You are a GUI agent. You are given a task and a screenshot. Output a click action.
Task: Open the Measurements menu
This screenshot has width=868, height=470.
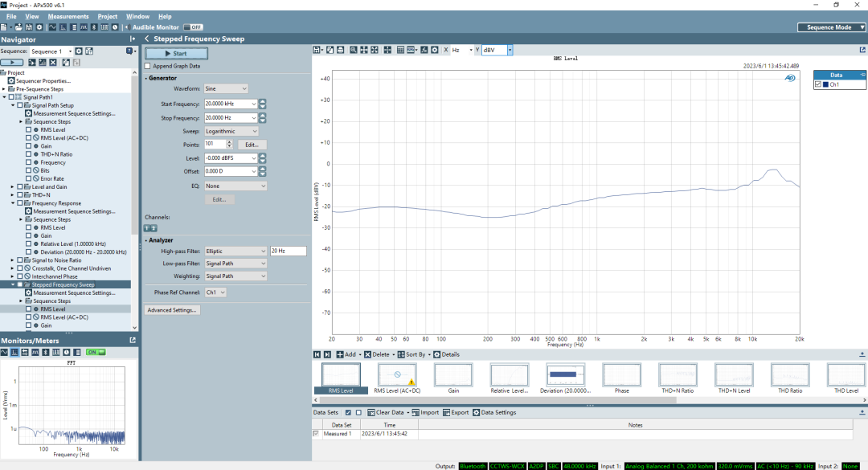[68, 16]
